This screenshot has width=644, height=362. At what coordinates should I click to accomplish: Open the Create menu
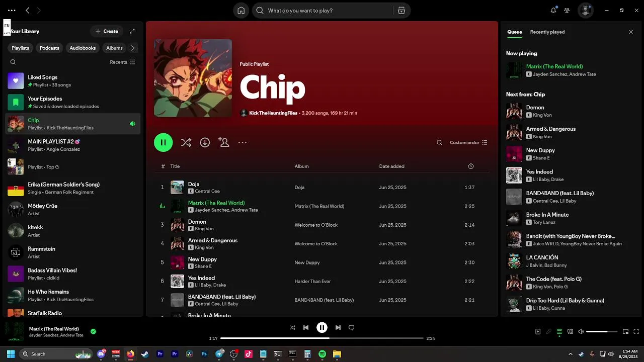tap(107, 31)
